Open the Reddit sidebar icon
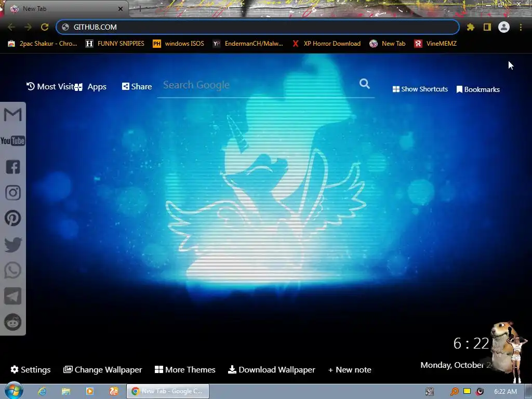The height and width of the screenshot is (399, 532). [x=13, y=322]
